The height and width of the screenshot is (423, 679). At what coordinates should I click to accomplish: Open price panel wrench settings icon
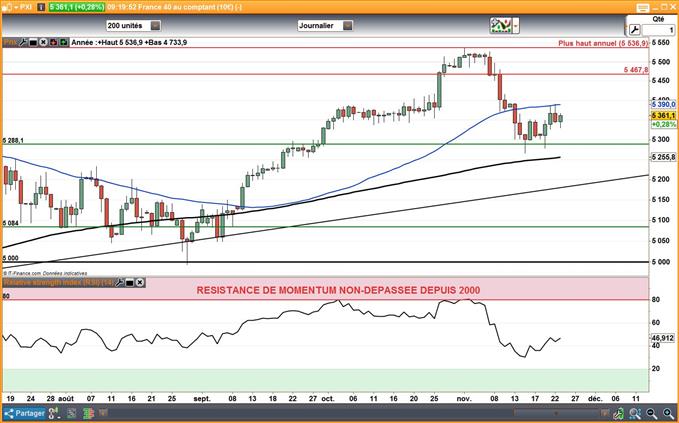click(x=23, y=42)
